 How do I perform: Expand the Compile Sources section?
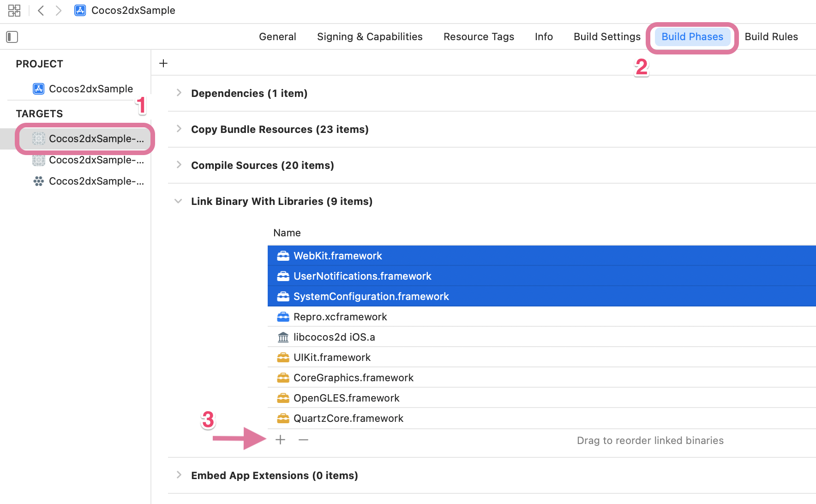pyautogui.click(x=179, y=165)
